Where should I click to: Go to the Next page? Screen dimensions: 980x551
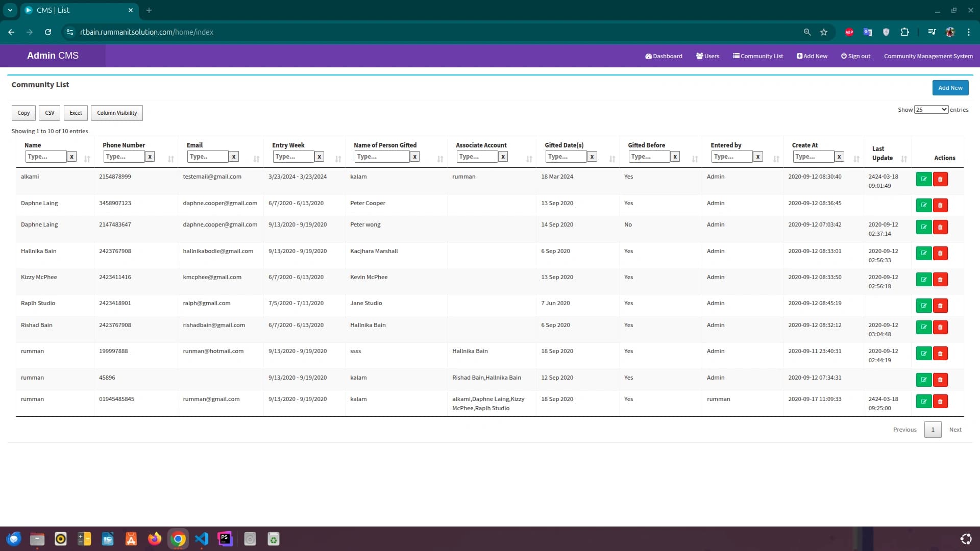coord(955,430)
